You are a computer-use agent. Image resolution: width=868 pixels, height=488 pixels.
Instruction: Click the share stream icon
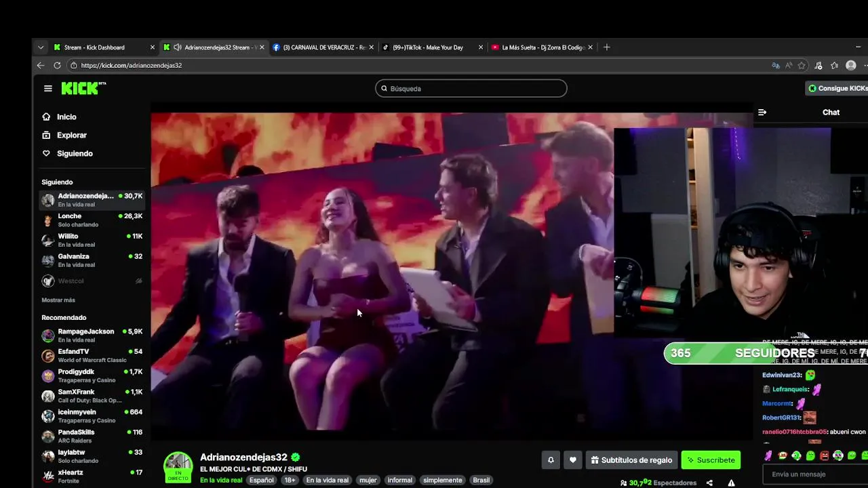709,483
